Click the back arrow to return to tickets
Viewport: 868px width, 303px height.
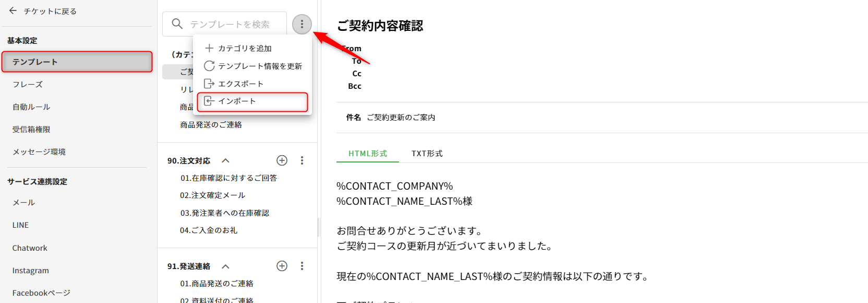click(x=13, y=11)
